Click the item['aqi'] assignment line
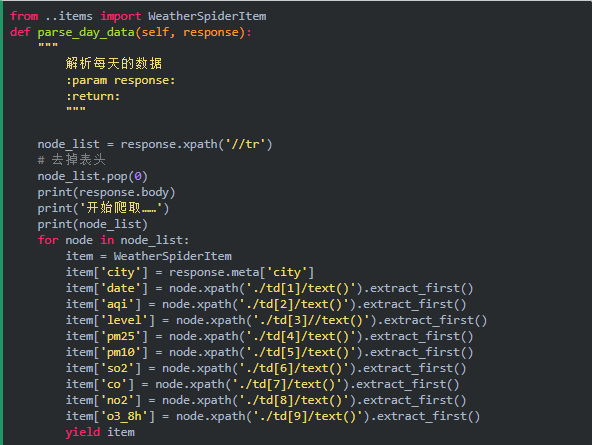This screenshot has width=592, height=445. (x=266, y=304)
